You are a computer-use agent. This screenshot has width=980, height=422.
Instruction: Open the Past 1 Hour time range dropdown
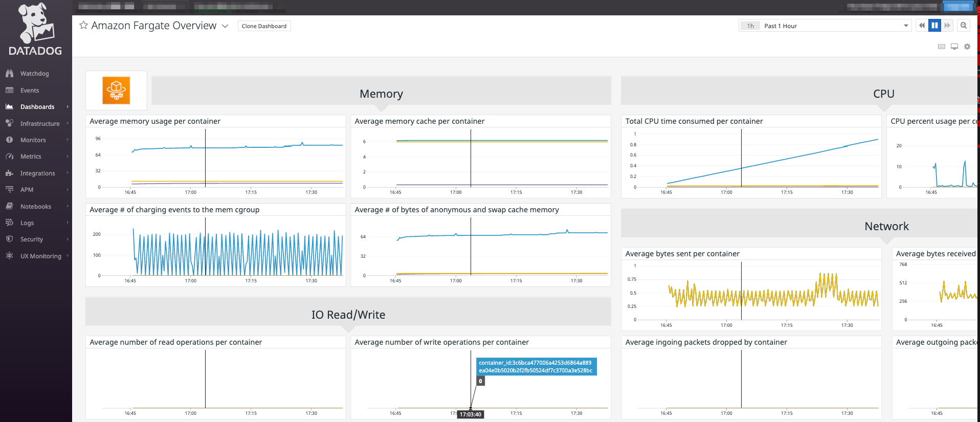tap(825, 26)
